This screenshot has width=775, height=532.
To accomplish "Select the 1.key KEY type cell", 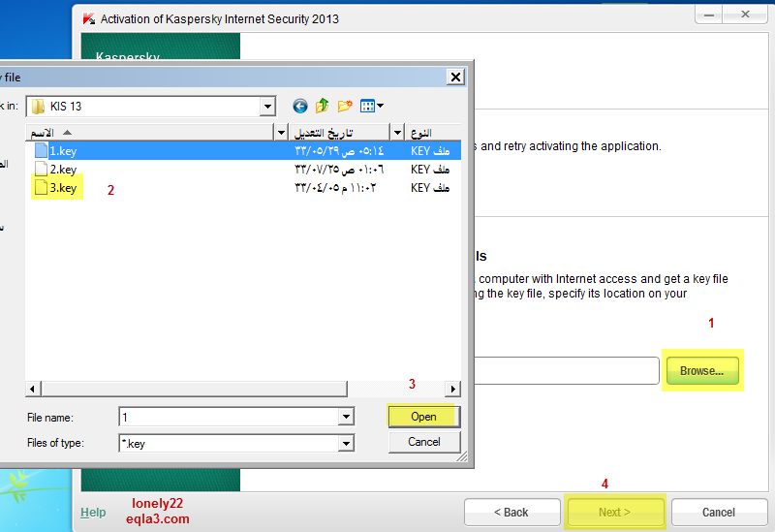I will tap(430, 151).
